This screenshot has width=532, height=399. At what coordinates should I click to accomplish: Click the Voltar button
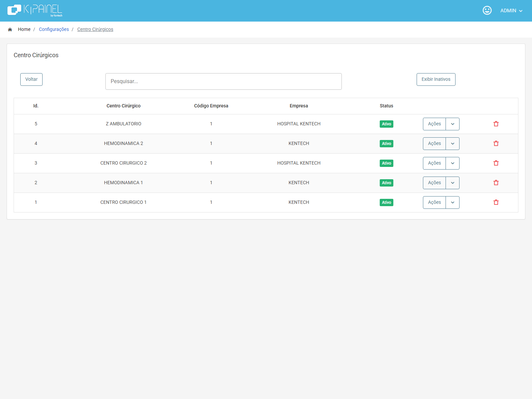[31, 79]
